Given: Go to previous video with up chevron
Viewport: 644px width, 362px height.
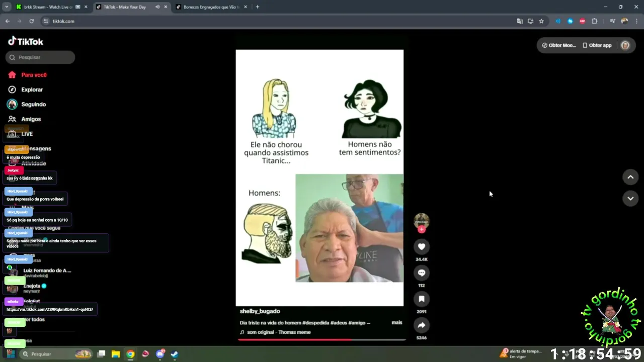Looking at the screenshot, I should click(630, 177).
